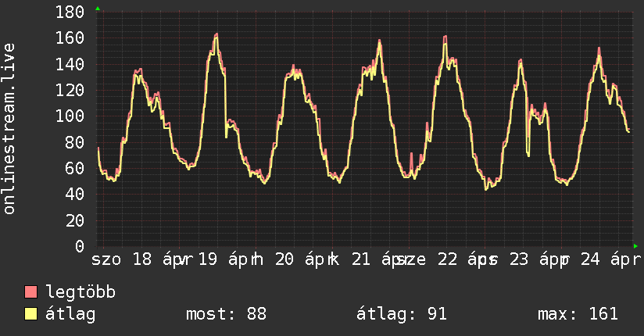The image size is (644, 336).
Task: Click the y-axis label 160
Action: coord(70,38)
